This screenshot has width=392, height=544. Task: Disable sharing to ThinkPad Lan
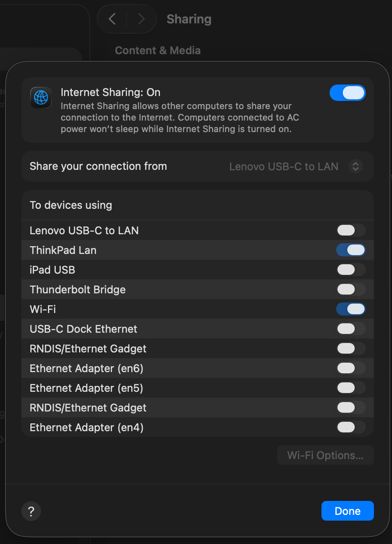351,250
